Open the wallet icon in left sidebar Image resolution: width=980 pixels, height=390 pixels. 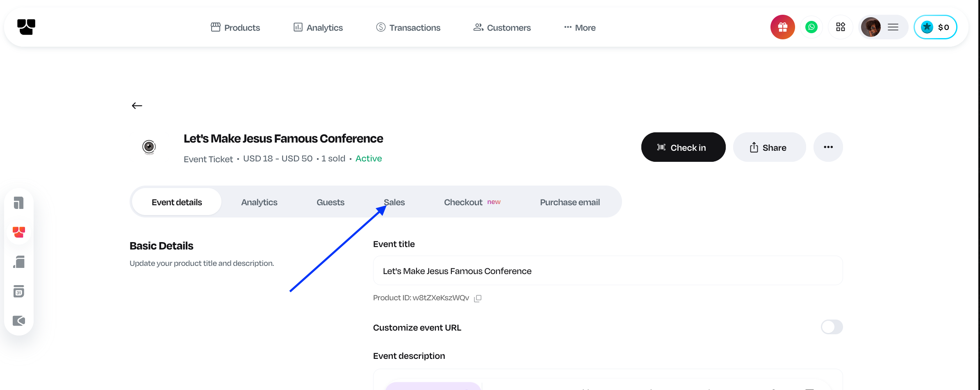(19, 321)
